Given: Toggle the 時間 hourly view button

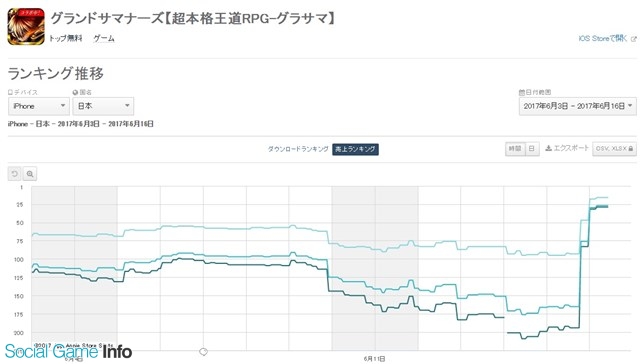Looking at the screenshot, I should point(515,149).
